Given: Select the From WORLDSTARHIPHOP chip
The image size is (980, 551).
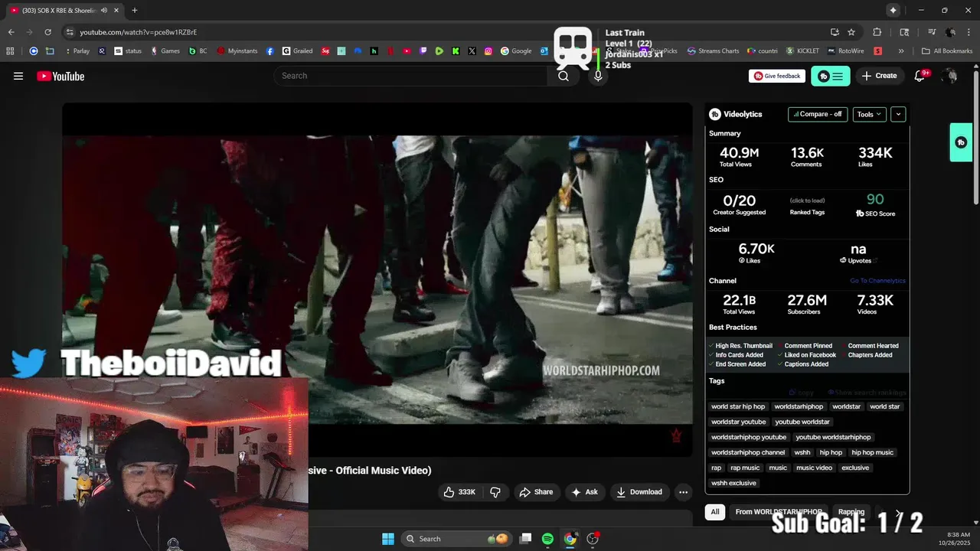Looking at the screenshot, I should 778,512.
